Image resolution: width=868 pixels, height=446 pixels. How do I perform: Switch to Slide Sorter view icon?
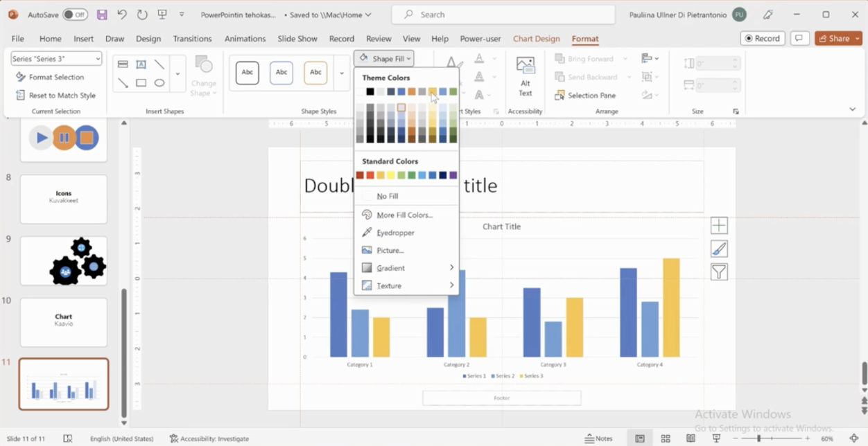click(666, 438)
